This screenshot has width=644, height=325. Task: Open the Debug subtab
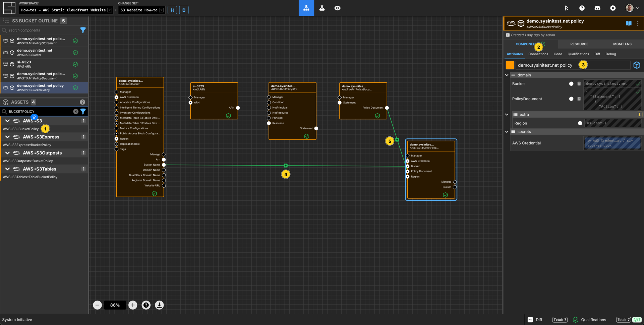[x=610, y=54]
